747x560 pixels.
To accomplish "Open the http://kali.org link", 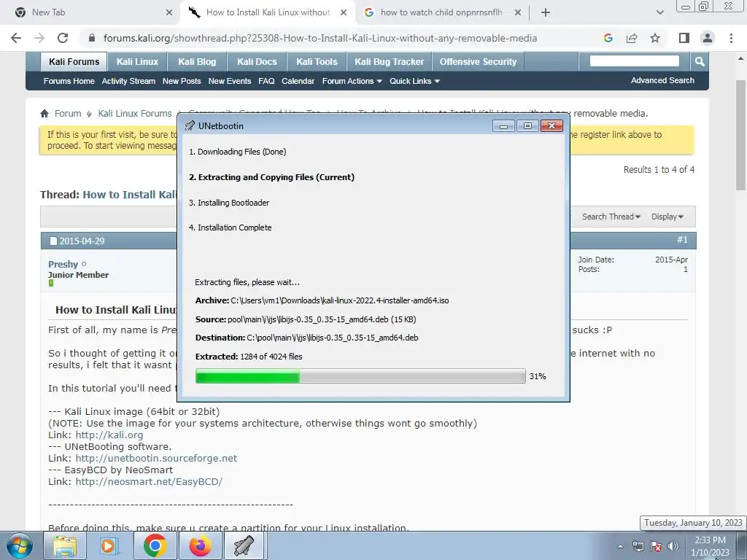I will click(109, 435).
